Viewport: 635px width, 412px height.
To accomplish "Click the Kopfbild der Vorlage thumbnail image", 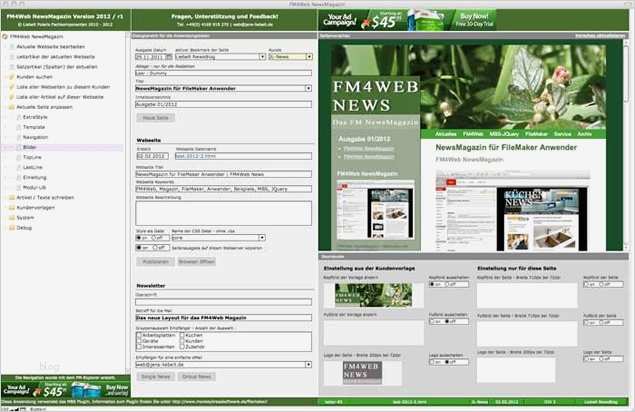I will pyautogui.click(x=373, y=295).
